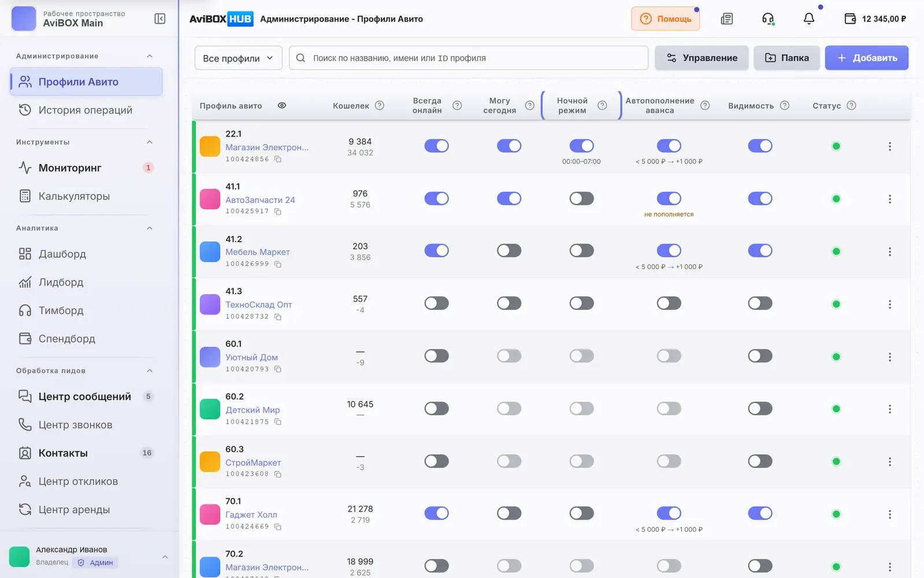Toggle eye icon beside Профиль авито header
Screen dimensions: 924x578
coord(282,105)
